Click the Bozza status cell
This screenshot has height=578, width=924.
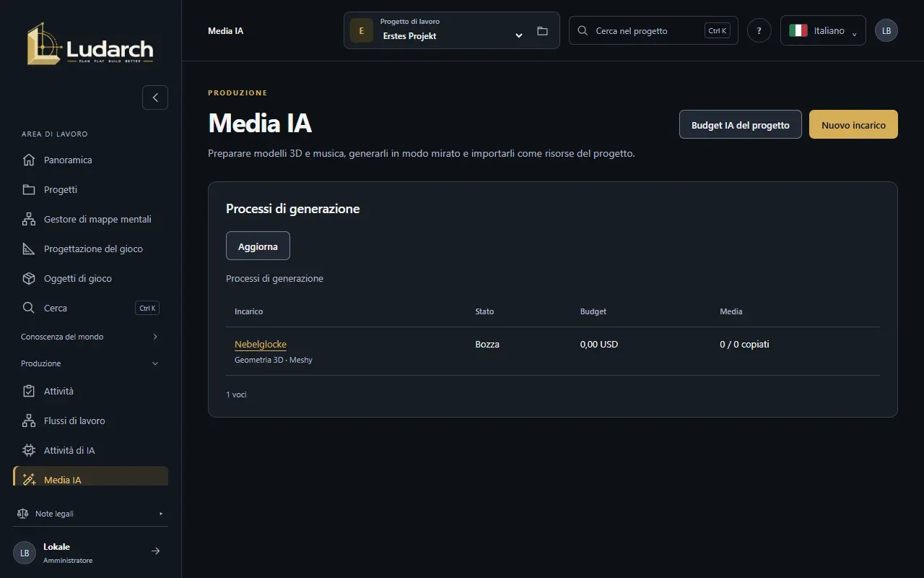[x=487, y=344]
